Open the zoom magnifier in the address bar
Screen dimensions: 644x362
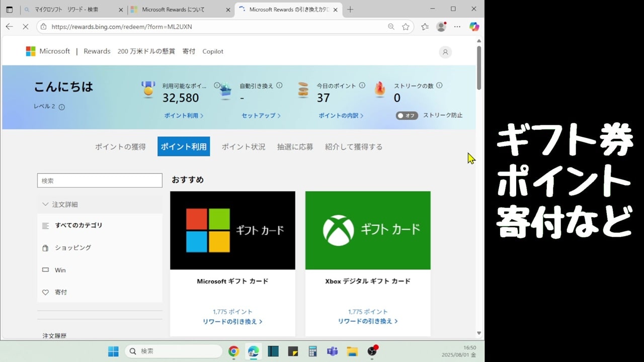(391, 27)
